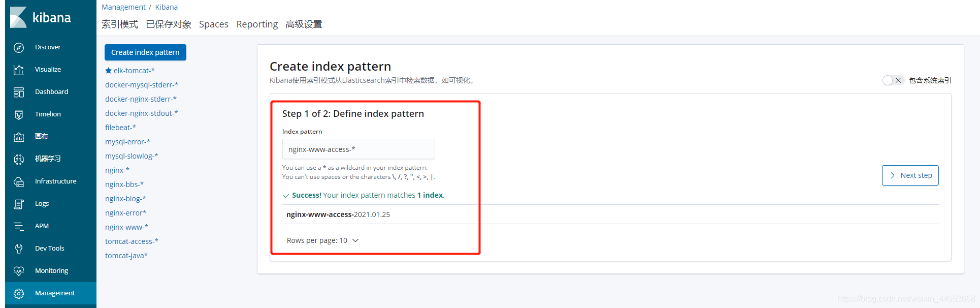Open Logs sidebar icon
Image resolution: width=980 pixels, height=308 pixels.
tap(19, 204)
